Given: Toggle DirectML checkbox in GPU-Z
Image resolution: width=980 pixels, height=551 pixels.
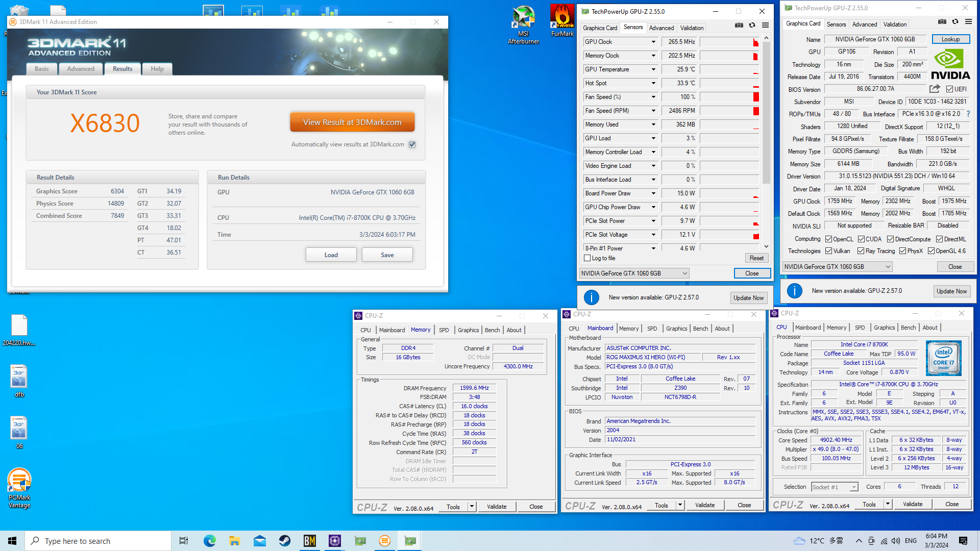Looking at the screenshot, I should click(x=939, y=239).
